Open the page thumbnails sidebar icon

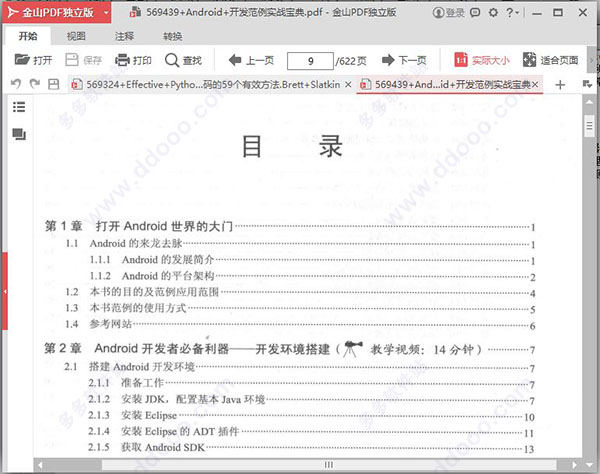(19, 134)
